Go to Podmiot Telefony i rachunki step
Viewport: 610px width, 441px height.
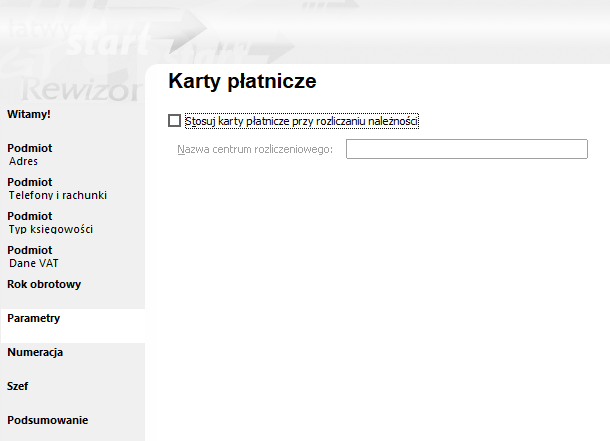[57, 188]
